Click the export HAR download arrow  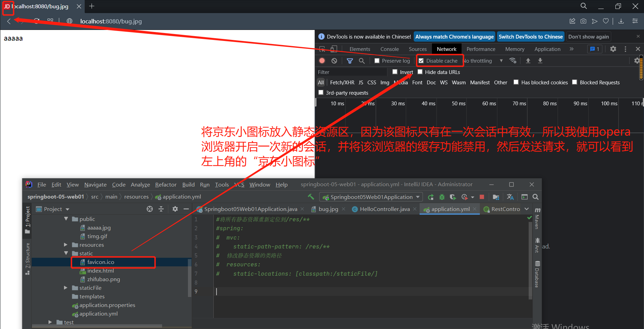point(540,61)
